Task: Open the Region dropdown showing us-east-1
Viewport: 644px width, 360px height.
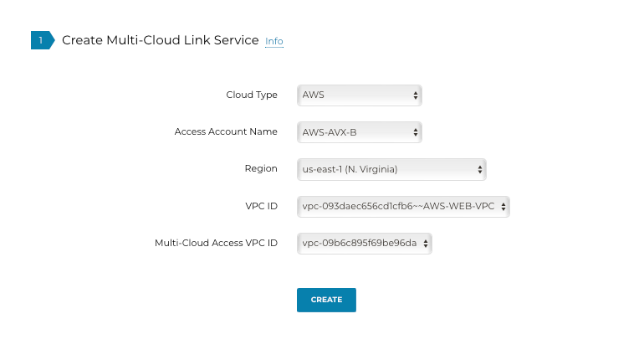Action: click(x=391, y=169)
